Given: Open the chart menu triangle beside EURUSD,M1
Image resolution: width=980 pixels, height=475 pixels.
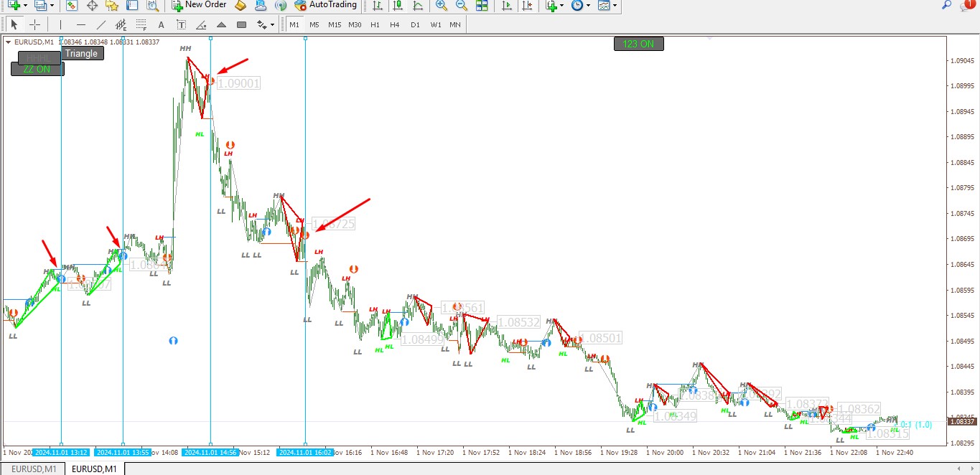Looking at the screenshot, I should [x=9, y=42].
